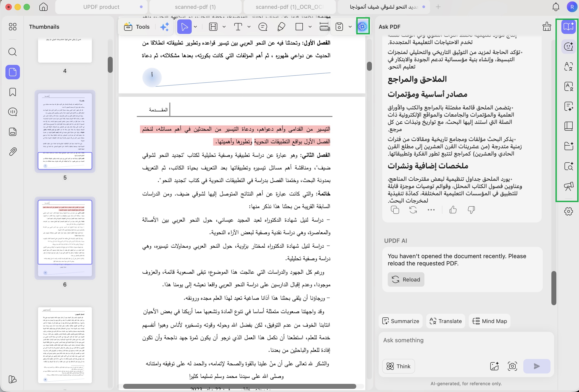
Task: Select the Highlight text tool
Action: (x=213, y=27)
